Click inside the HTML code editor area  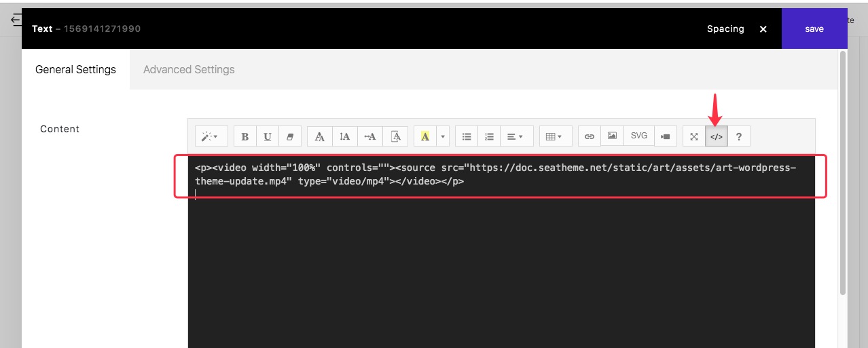tap(501, 252)
